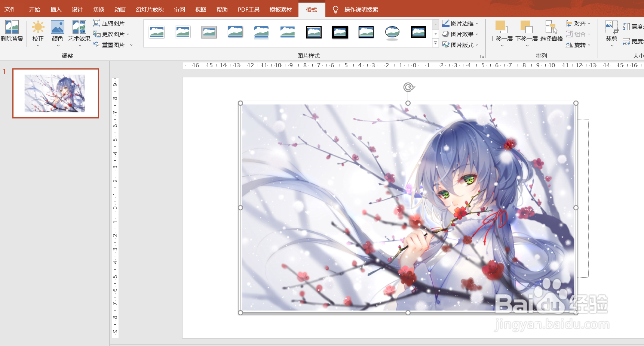Click the 宽度 (Width) size field
644x346 pixels.
point(633,41)
